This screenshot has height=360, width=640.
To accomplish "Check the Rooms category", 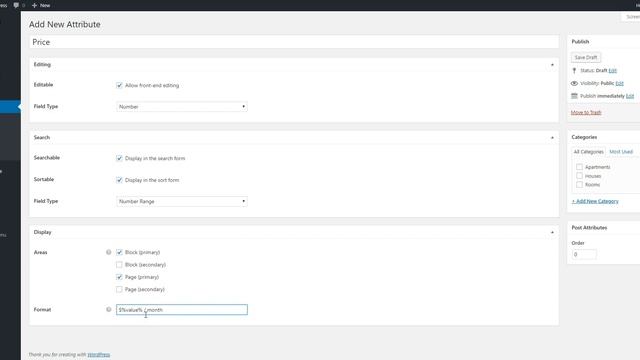I will [579, 184].
